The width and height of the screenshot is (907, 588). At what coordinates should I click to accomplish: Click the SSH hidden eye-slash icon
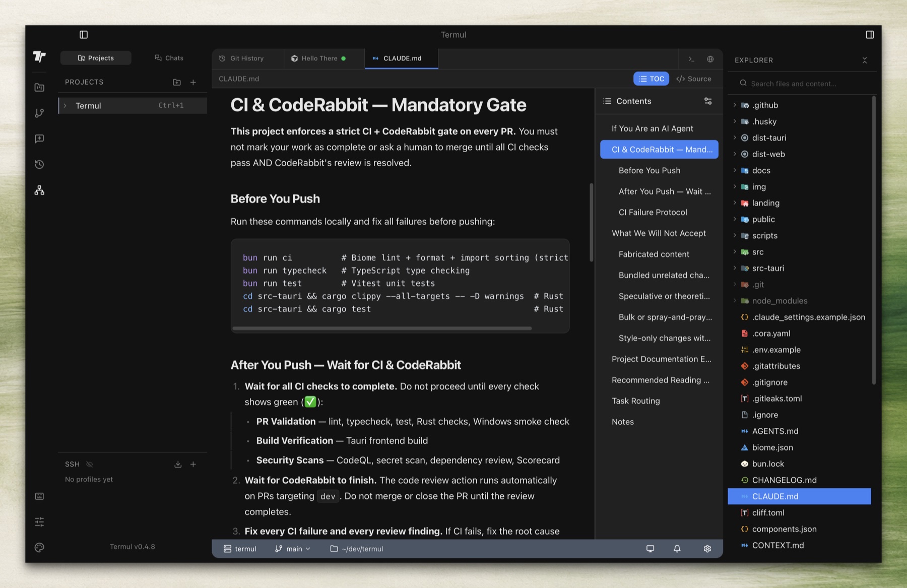pos(90,465)
